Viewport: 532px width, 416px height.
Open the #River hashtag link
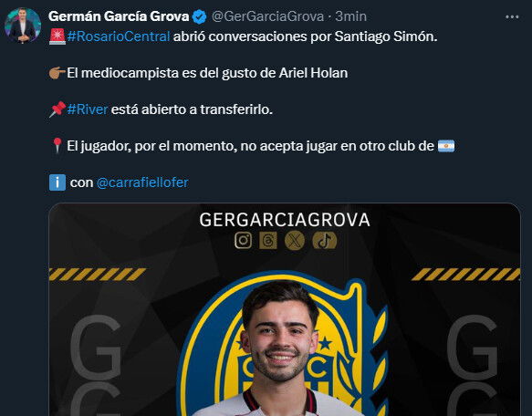coord(88,109)
